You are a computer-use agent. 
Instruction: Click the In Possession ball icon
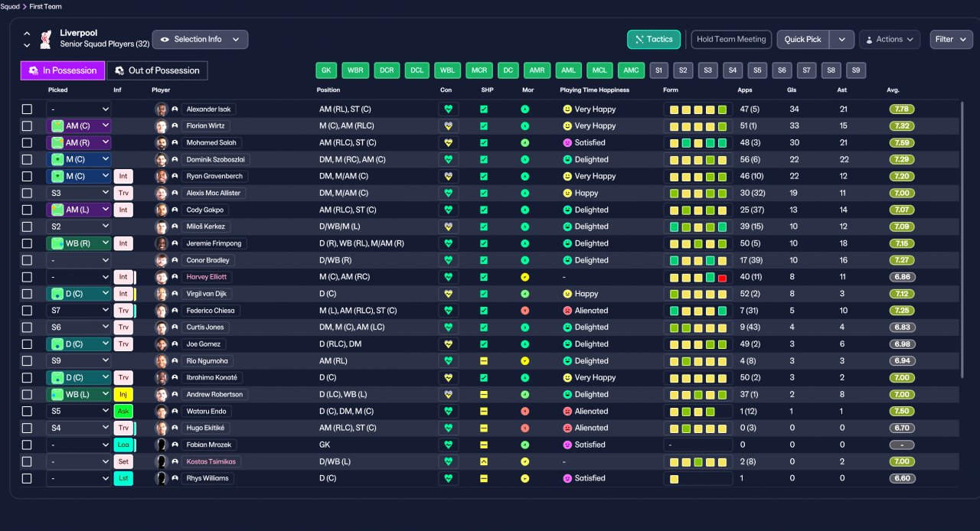33,70
